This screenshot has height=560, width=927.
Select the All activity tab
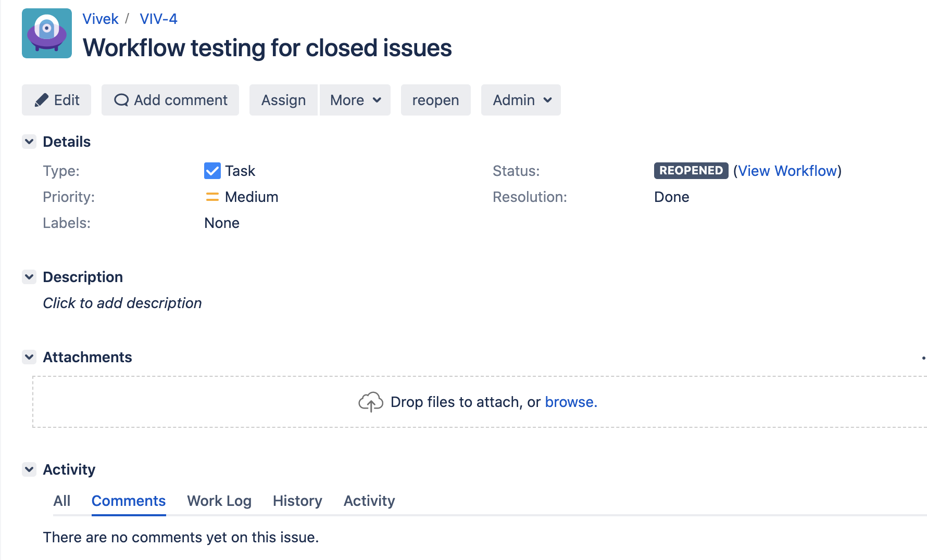point(61,501)
